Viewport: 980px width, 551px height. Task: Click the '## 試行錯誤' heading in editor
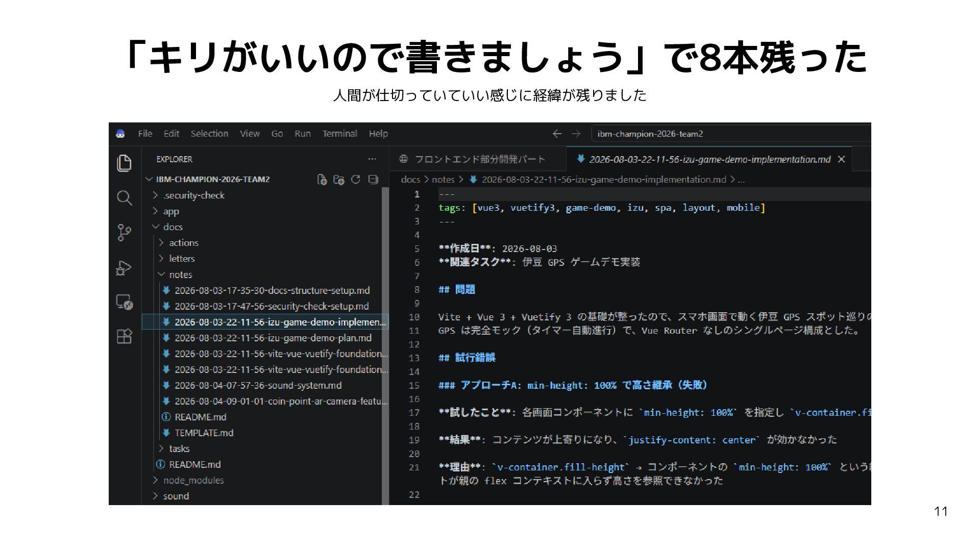click(467, 358)
